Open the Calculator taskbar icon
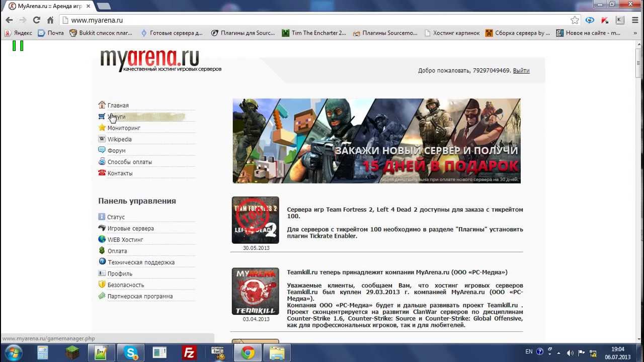The image size is (644, 362). coord(43,353)
